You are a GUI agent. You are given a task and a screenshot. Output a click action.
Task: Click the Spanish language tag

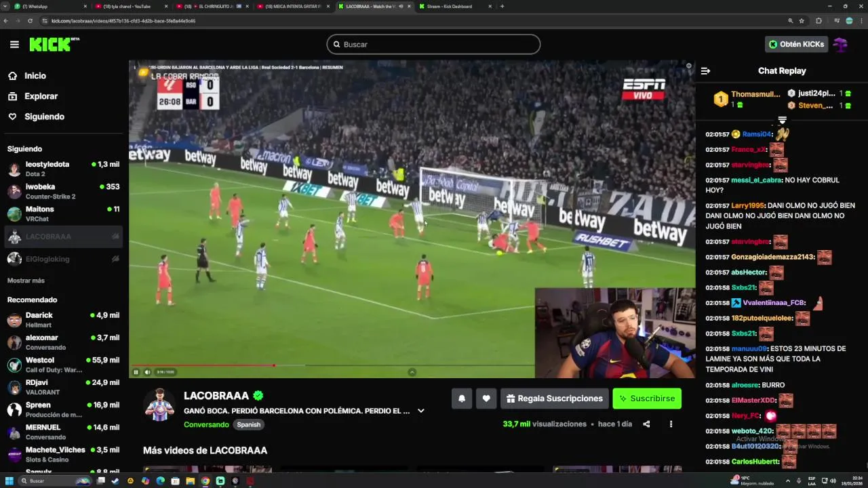[x=248, y=424]
